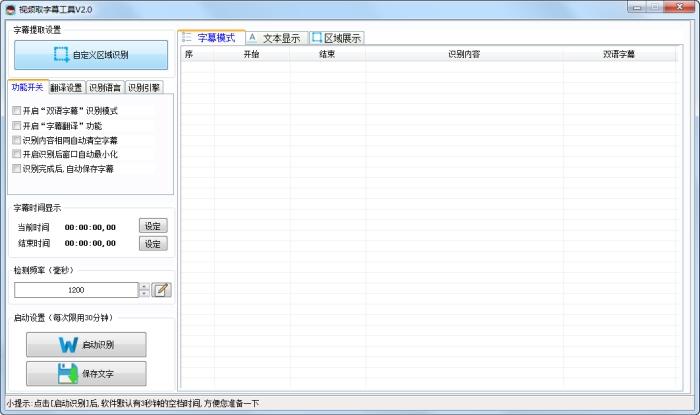Click the 启动设置(每次限用30分钟) label
This screenshot has width=700, height=415.
(x=63, y=318)
